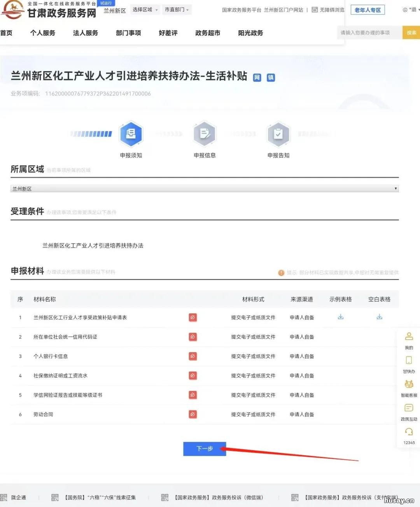The image size is (420, 507).
Task: Download the 示例表格 for the application form
Action: [x=340, y=317]
